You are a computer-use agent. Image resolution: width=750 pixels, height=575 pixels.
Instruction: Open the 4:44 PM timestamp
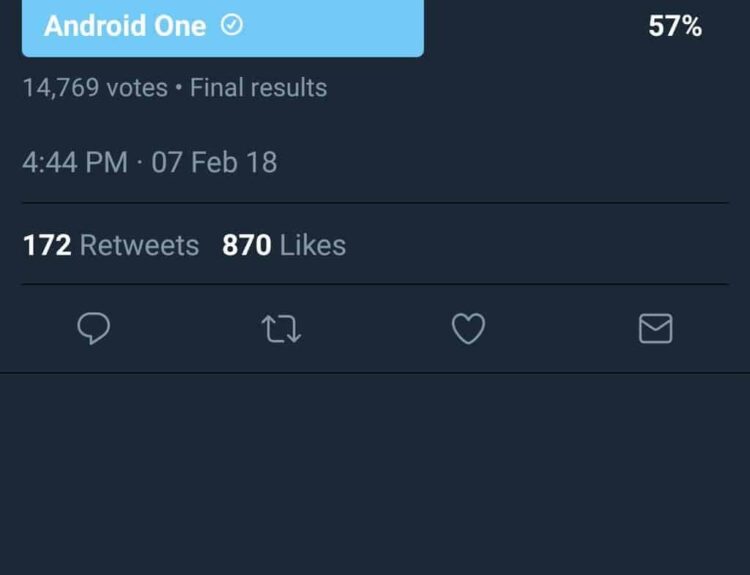click(75, 162)
